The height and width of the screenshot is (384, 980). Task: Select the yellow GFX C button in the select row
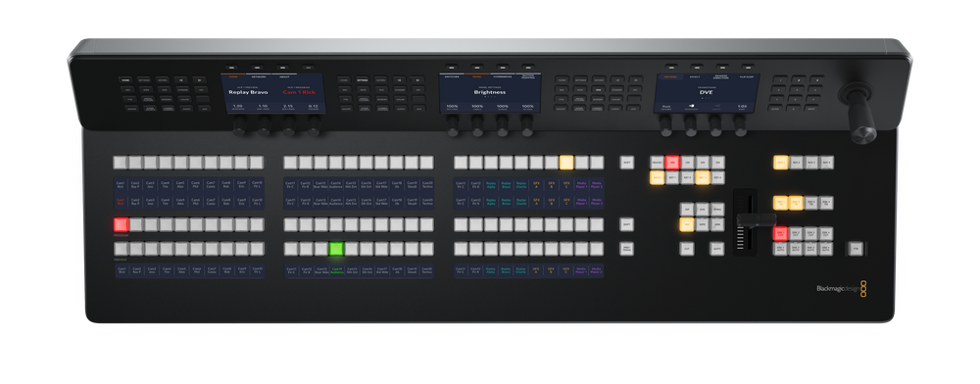coord(566,163)
